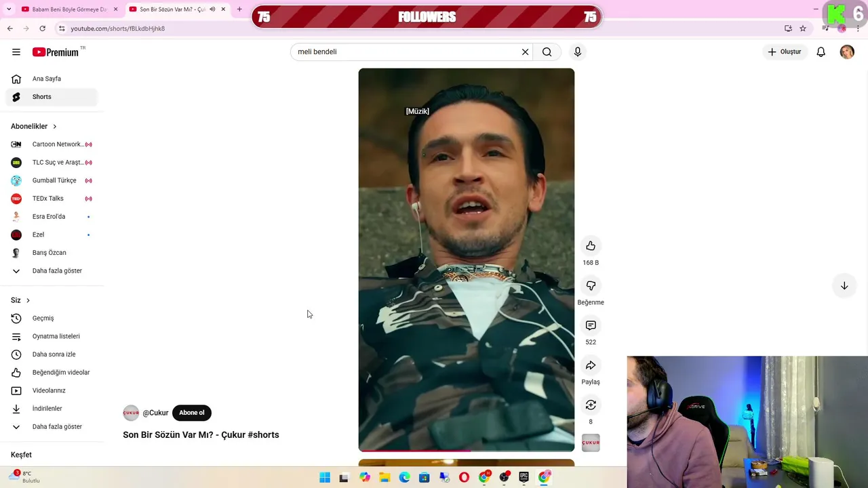The height and width of the screenshot is (488, 868).
Task: Open the comments of the short
Action: [x=591, y=325]
